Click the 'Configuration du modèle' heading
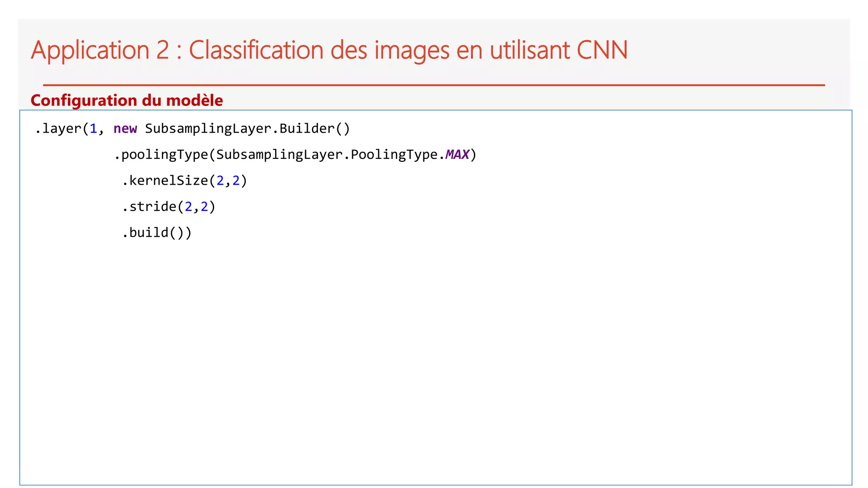 point(127,100)
